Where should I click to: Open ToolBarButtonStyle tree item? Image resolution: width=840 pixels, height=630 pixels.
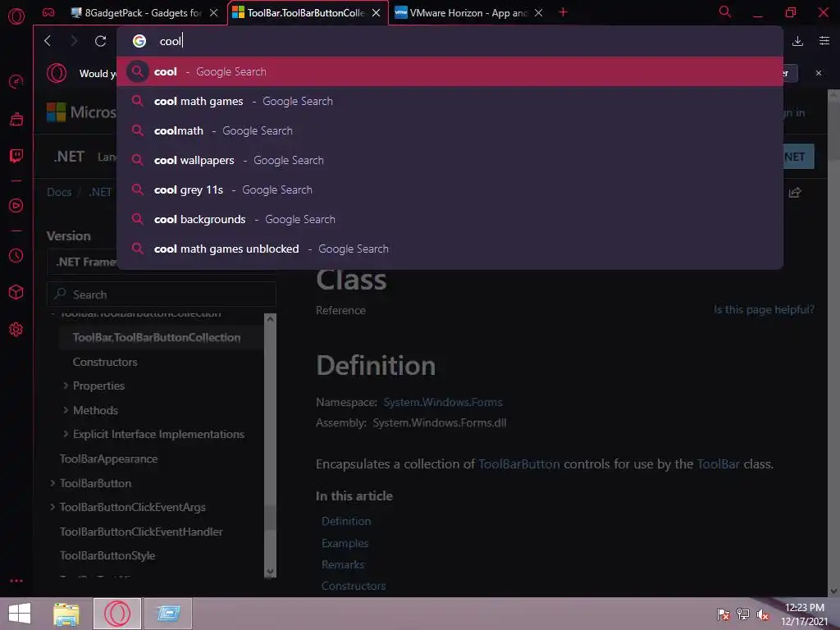pyautogui.click(x=107, y=555)
